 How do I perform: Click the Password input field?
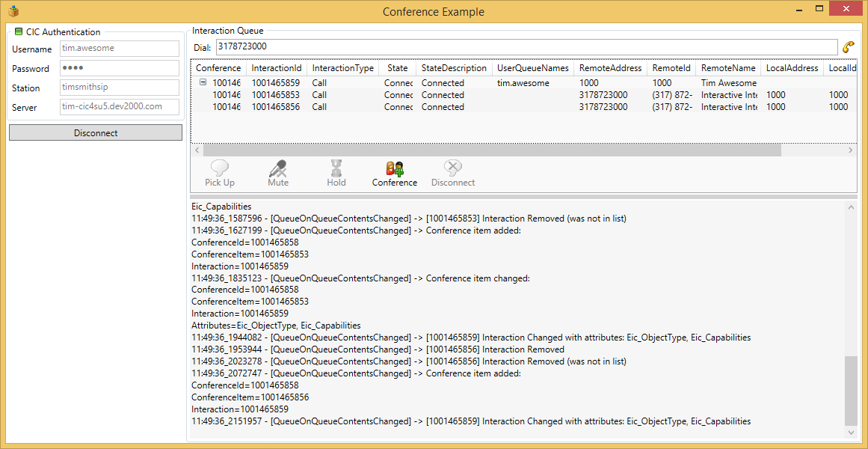click(x=118, y=68)
